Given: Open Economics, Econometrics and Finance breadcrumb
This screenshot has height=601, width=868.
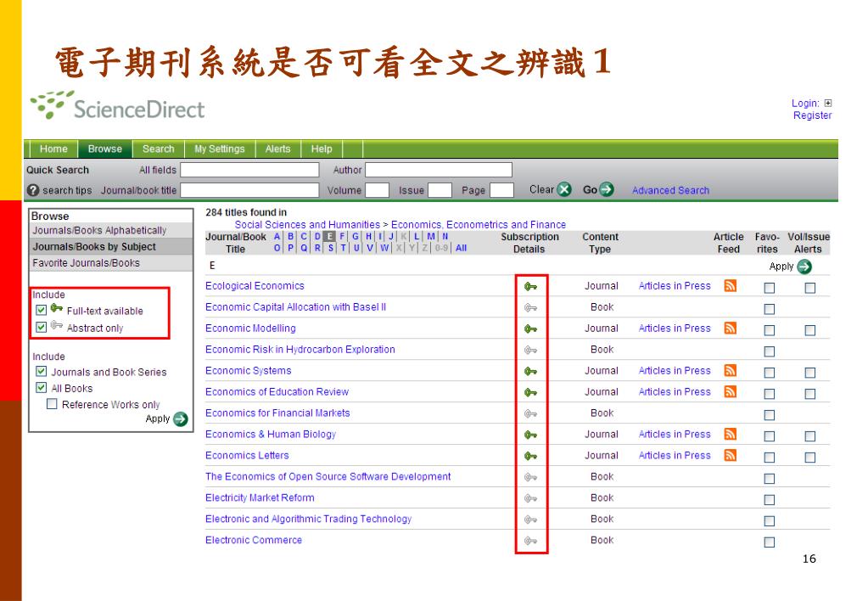Looking at the screenshot, I should tap(479, 224).
